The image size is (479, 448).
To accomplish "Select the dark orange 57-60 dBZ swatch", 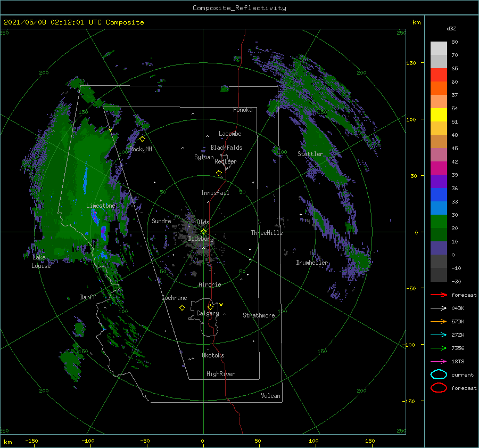I will pyautogui.click(x=439, y=88).
